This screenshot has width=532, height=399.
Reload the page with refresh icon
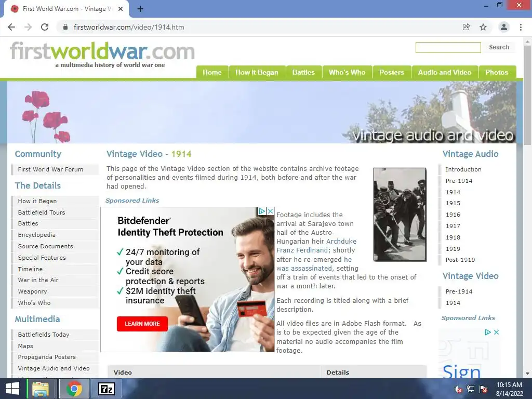click(45, 27)
